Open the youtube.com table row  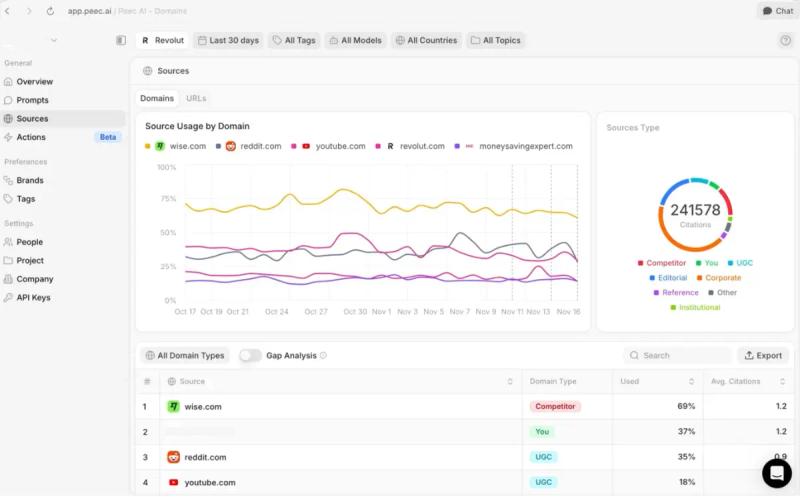465,482
